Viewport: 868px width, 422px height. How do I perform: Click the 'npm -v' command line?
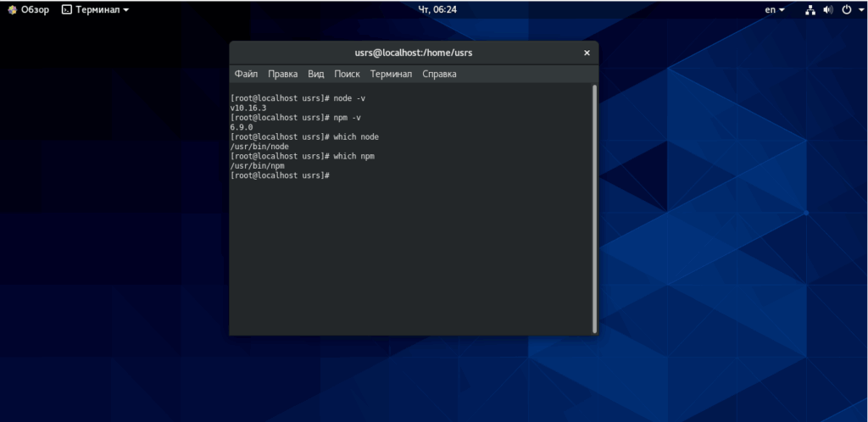click(x=296, y=118)
